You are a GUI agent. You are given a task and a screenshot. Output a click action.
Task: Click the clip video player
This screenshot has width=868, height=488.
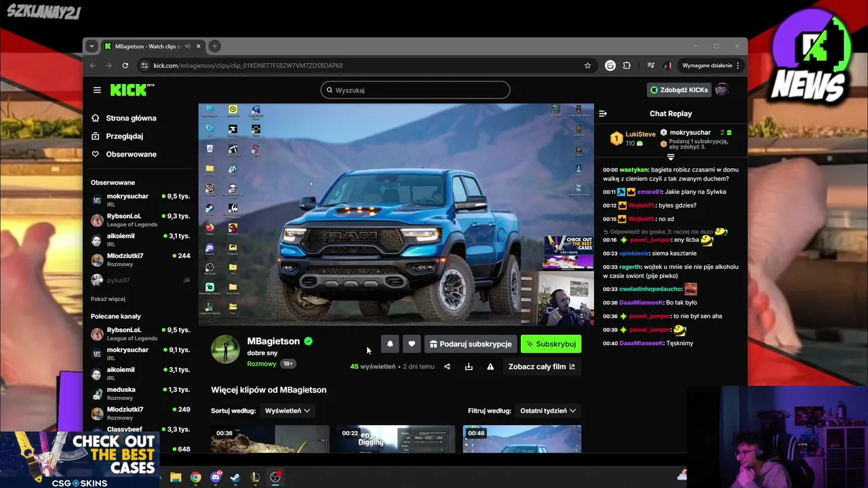tap(396, 214)
